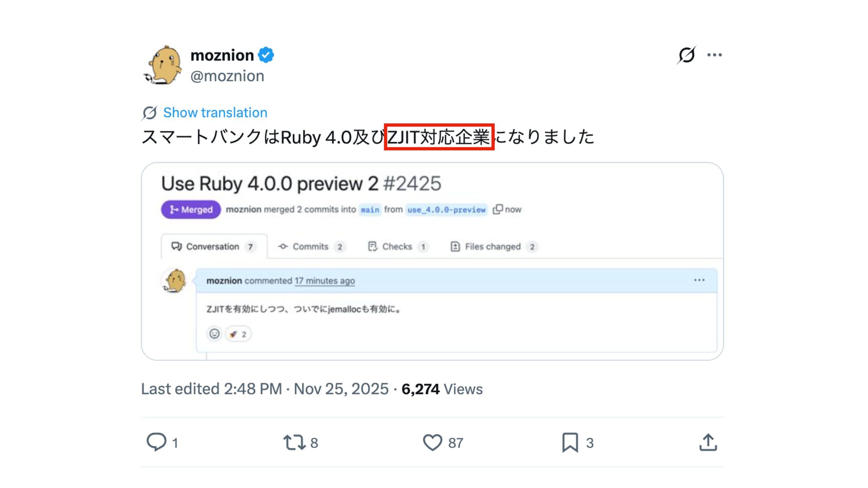Open the Conversation tab

pyautogui.click(x=213, y=247)
